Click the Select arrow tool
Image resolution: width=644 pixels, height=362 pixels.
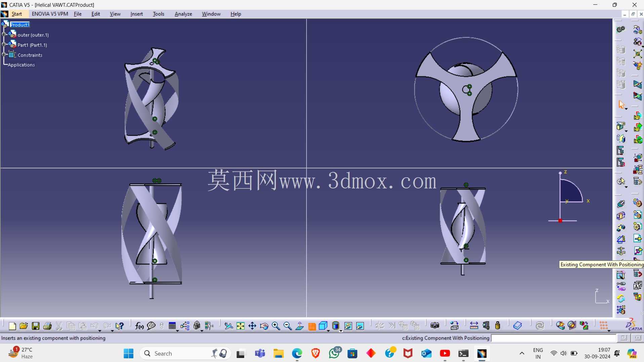pos(621,105)
